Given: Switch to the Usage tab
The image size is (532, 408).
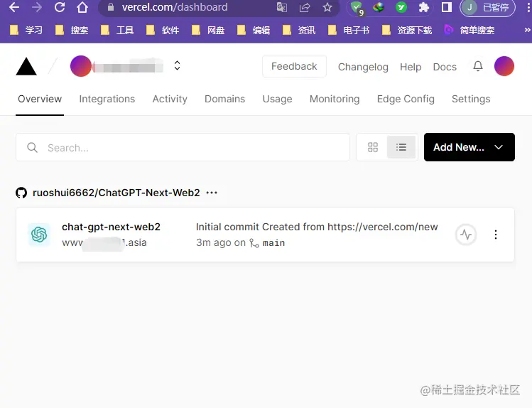Looking at the screenshot, I should click(277, 99).
